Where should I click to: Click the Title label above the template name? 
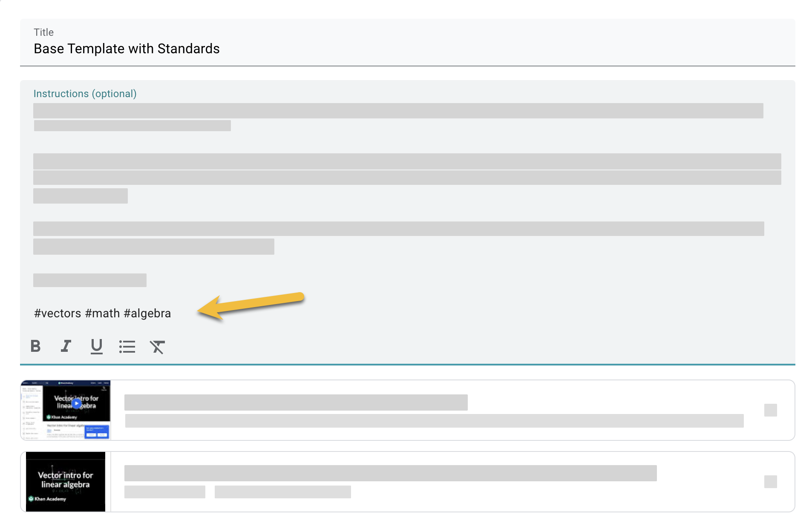[x=43, y=32]
